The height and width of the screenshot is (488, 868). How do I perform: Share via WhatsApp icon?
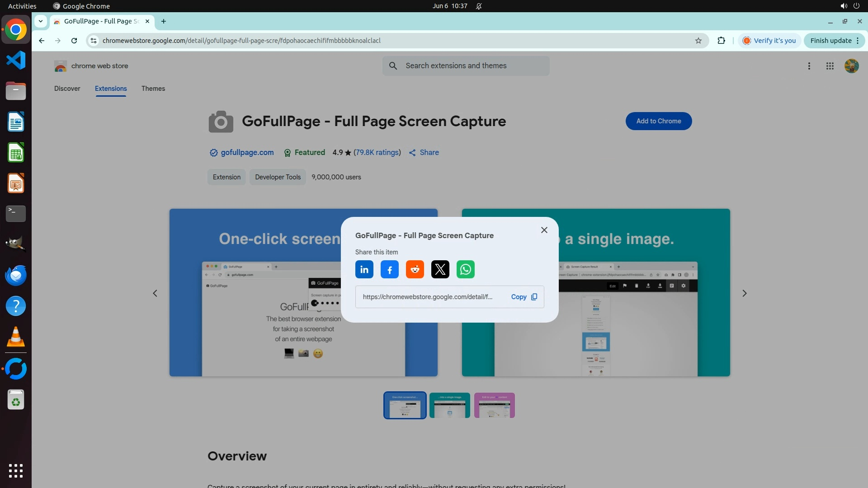465,270
